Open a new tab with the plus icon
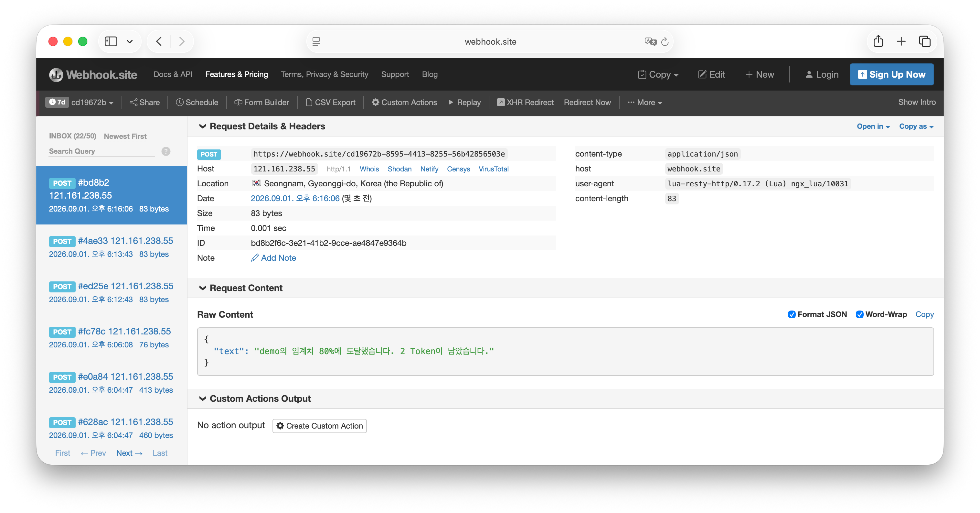980x513 pixels. tap(901, 41)
